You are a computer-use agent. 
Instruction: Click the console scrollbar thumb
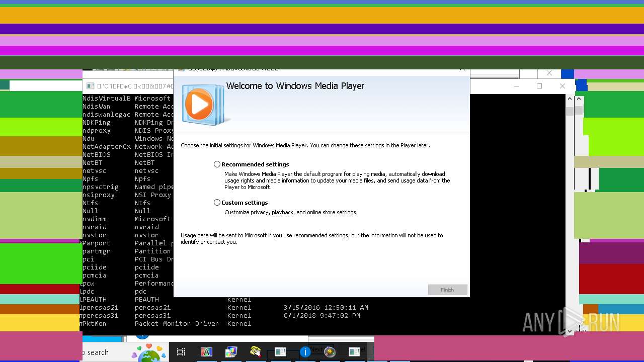point(570,110)
